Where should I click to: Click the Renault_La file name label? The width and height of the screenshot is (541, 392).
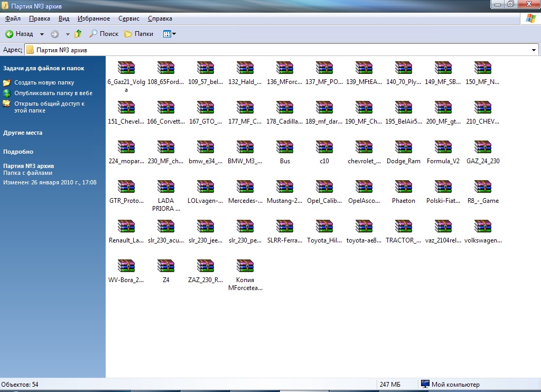click(x=126, y=240)
